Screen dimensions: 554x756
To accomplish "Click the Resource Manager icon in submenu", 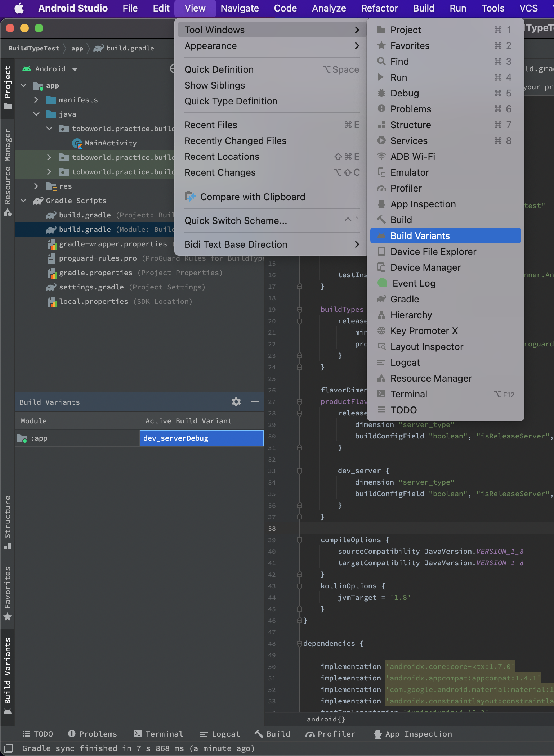I will click(x=381, y=378).
